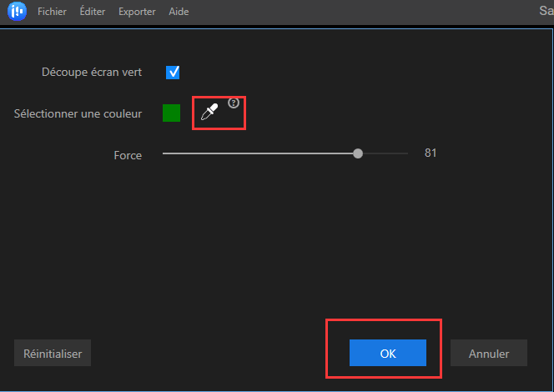Click the app logo icon in title bar
Viewport: 554px width, 392px height.
[x=17, y=13]
